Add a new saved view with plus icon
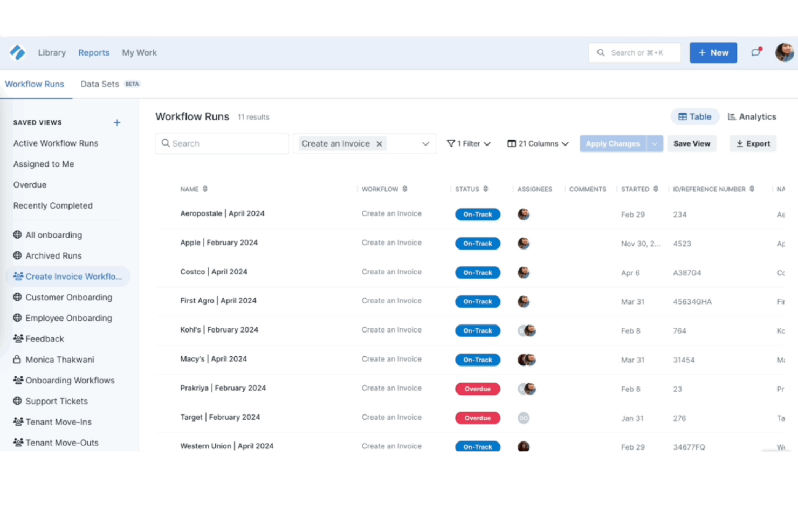This screenshot has width=798, height=532. pos(117,122)
